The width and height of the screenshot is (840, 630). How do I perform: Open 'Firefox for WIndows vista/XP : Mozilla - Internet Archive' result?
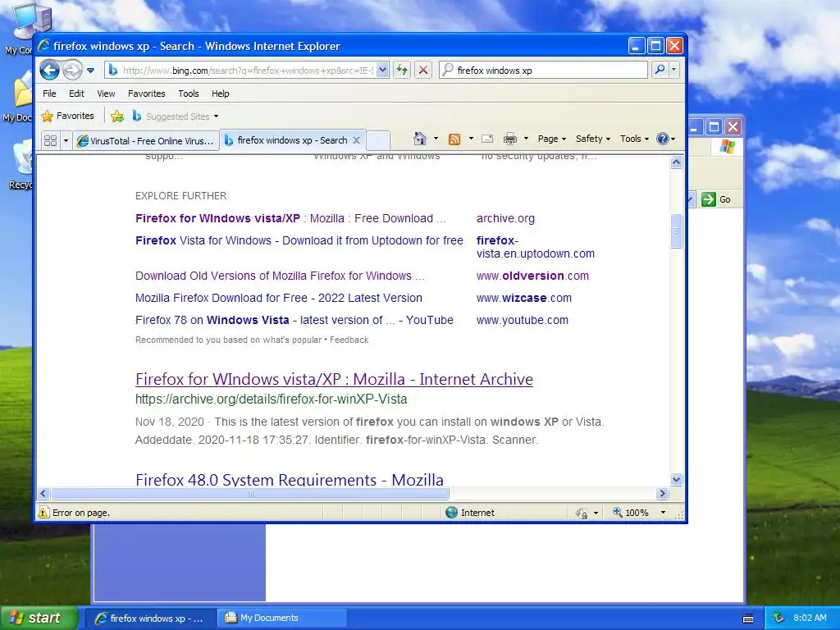tap(335, 379)
